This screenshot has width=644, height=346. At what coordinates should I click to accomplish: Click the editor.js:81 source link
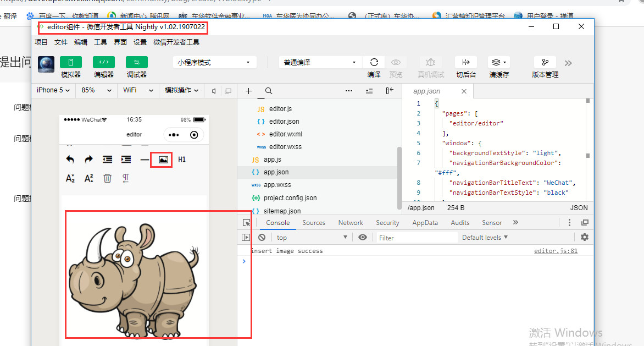point(556,251)
